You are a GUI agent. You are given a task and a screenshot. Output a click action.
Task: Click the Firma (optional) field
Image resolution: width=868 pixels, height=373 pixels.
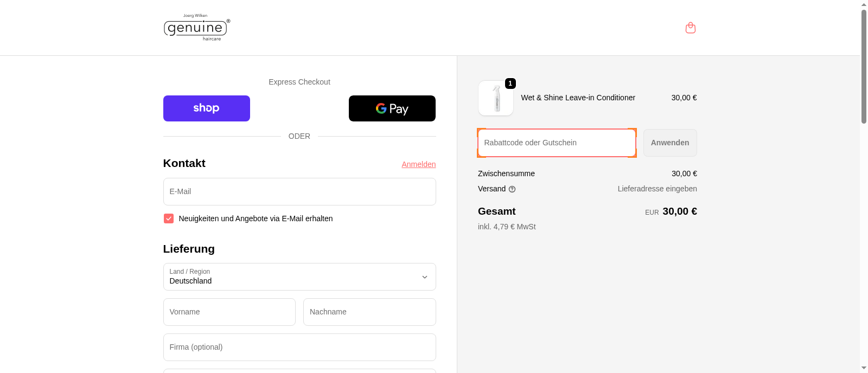click(299, 347)
